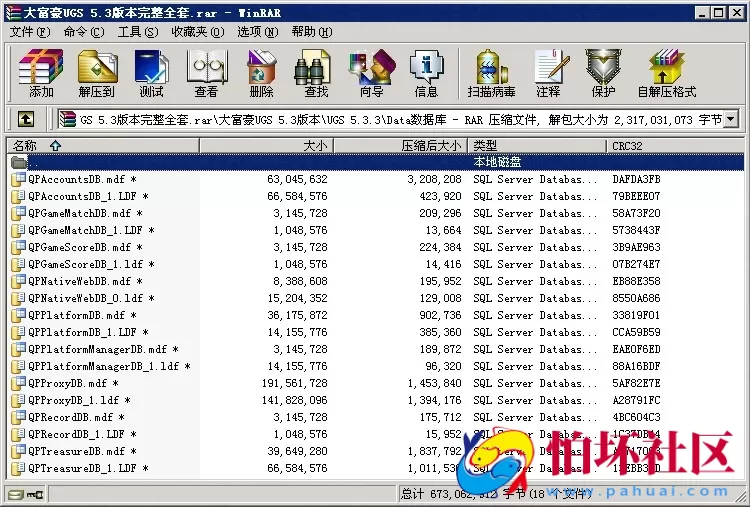Click the 信息 (Info) toolbar icon
Viewport: 750px width, 507px height.
tap(426, 73)
